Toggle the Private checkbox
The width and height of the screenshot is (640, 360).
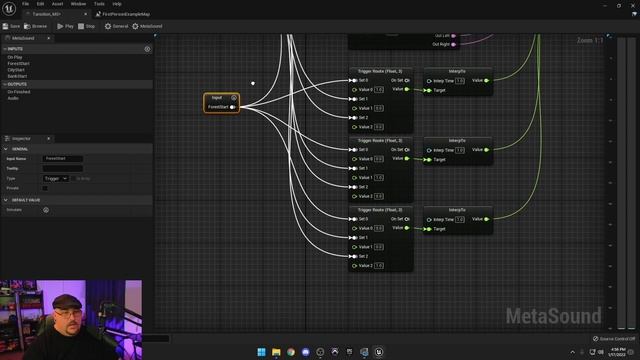click(x=45, y=188)
